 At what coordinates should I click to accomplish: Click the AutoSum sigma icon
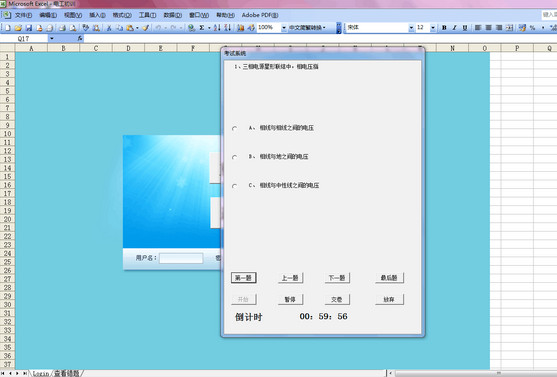tap(202, 28)
